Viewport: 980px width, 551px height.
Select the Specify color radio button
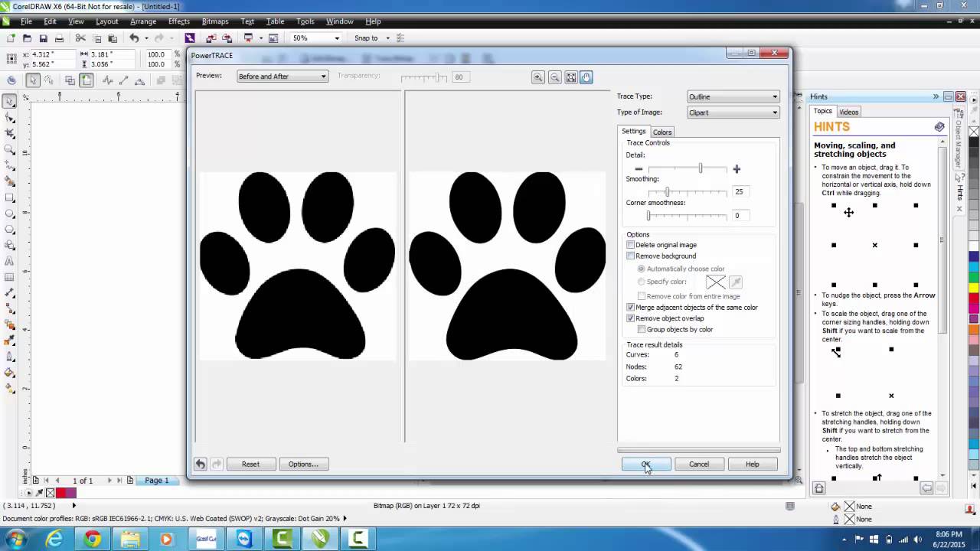(642, 282)
